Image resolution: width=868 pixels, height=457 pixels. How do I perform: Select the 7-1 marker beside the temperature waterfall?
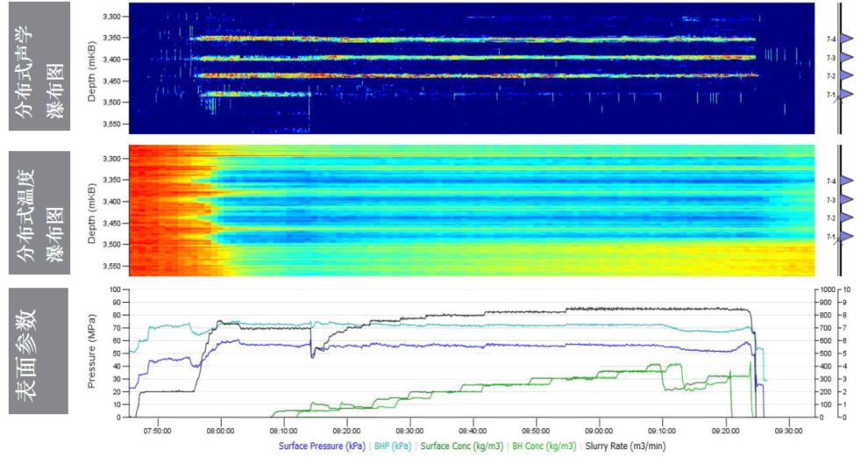click(x=846, y=237)
